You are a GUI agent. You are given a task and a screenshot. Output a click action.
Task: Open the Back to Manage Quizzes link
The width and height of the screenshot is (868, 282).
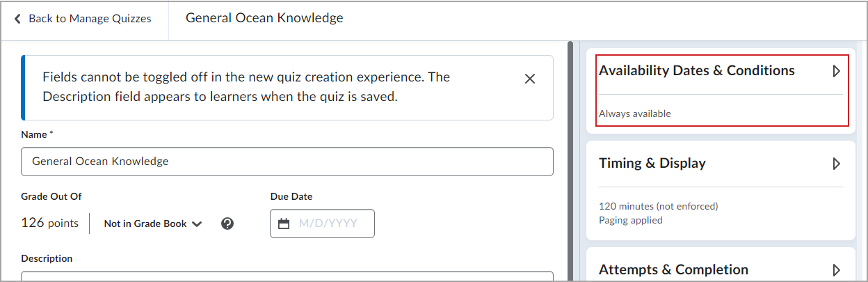[x=83, y=19]
